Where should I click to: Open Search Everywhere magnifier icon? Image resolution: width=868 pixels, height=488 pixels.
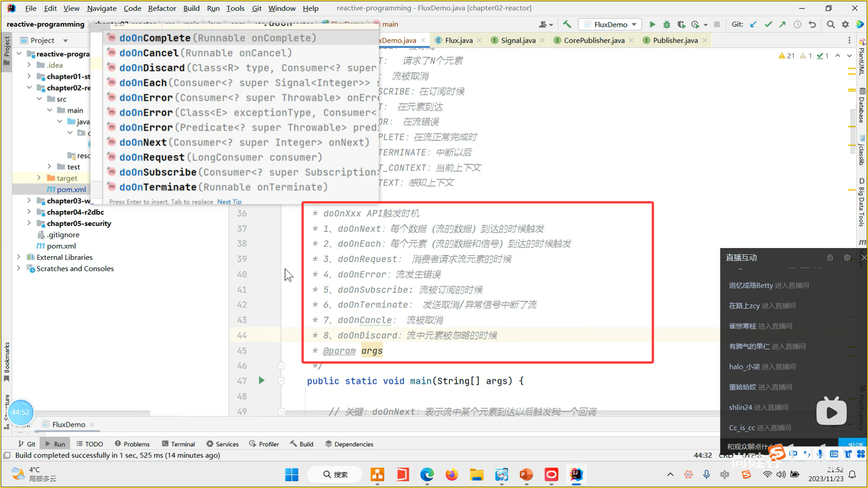(x=830, y=24)
